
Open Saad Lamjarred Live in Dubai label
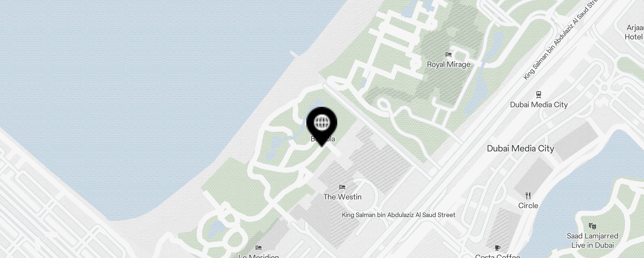click(592, 241)
